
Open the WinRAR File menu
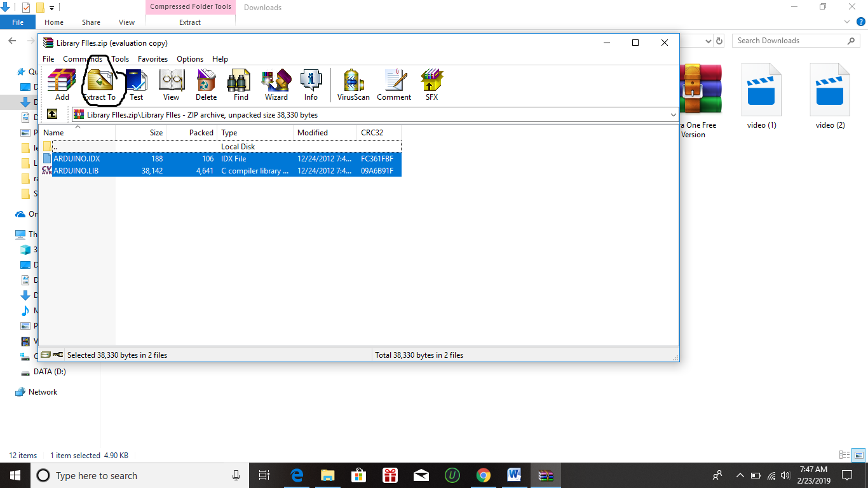pyautogui.click(x=48, y=59)
